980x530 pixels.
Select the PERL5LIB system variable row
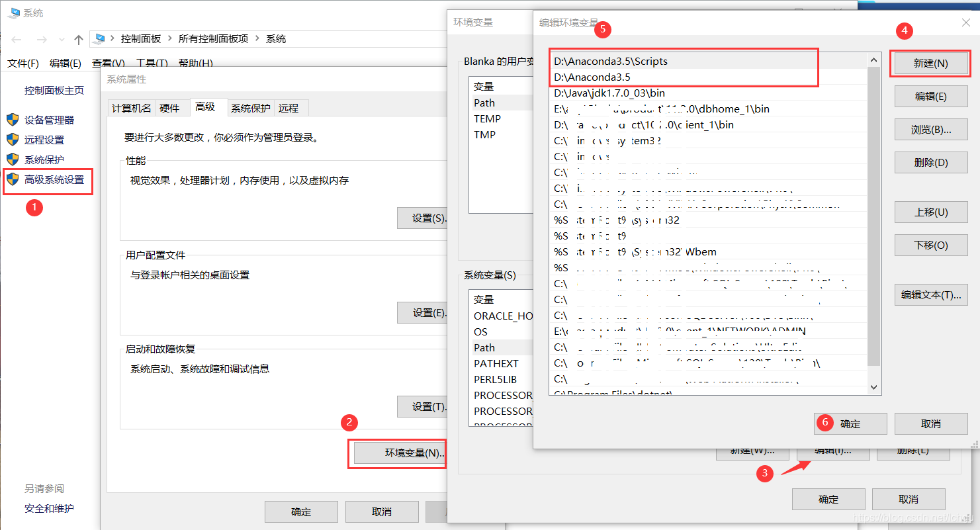pos(502,379)
